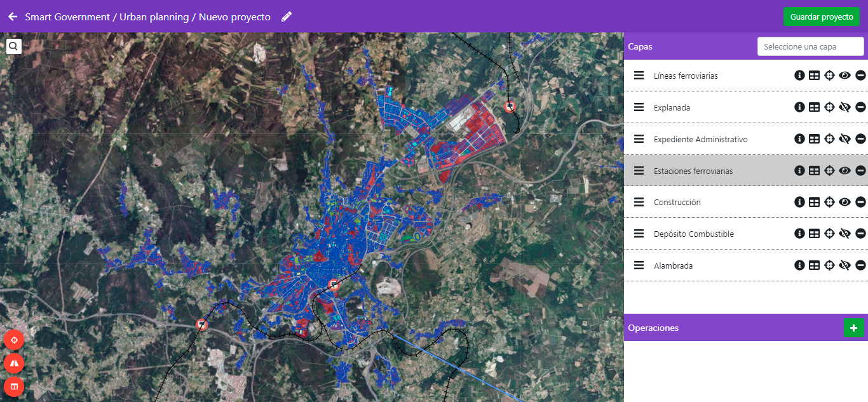The image size is (868, 402).
Task: Open the 'Seleccione una capa' dropdown
Action: pos(810,46)
